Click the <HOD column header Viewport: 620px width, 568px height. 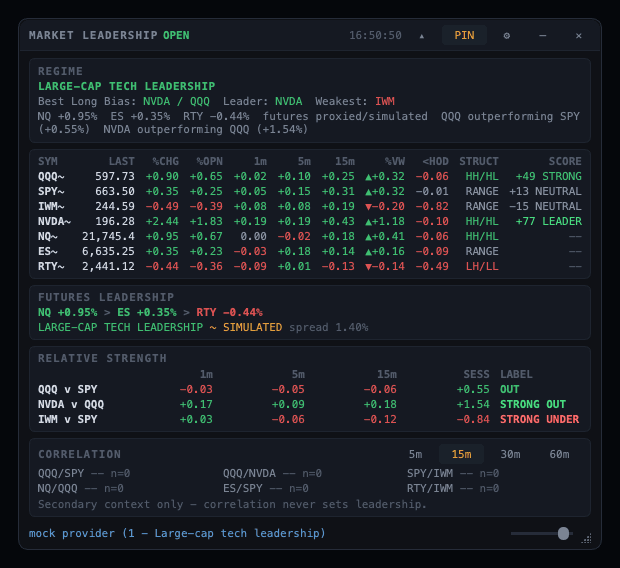coord(435,161)
